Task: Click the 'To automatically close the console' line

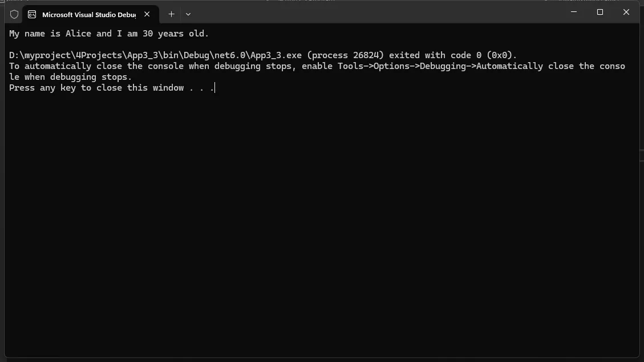Action: [x=317, y=66]
